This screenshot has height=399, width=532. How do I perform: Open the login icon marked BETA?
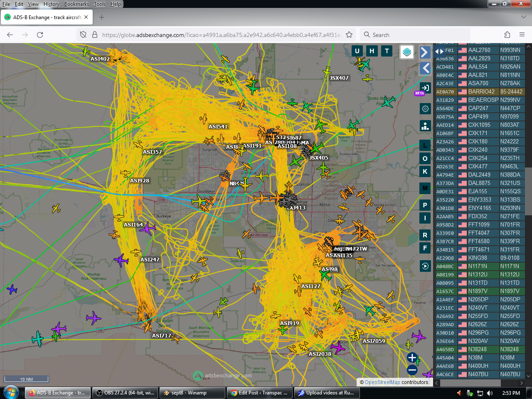coord(425,88)
